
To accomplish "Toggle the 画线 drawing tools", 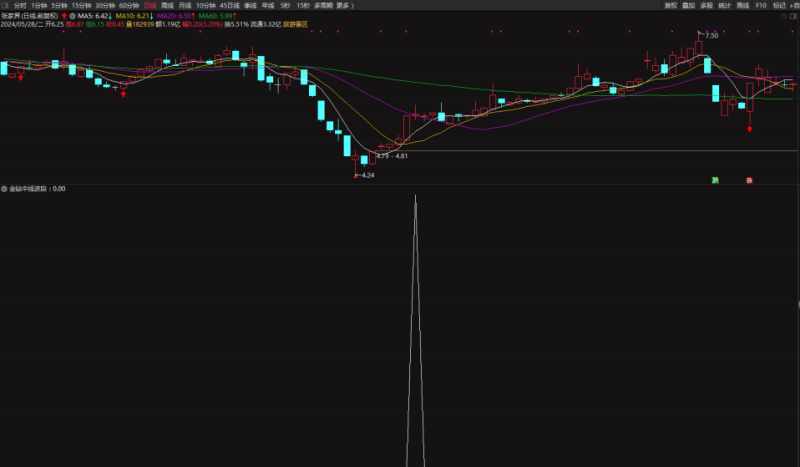I will [743, 5].
